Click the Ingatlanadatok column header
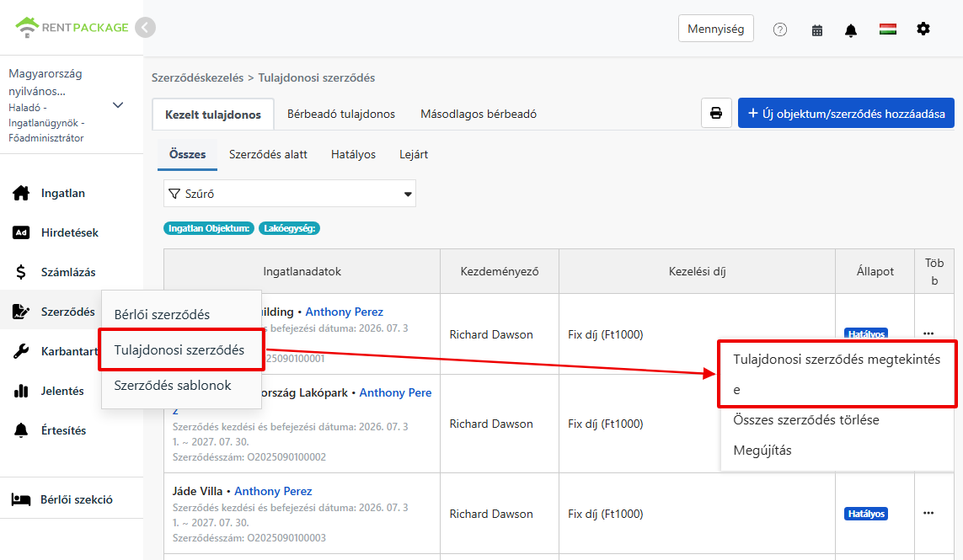This screenshot has height=560, width=963. pos(302,271)
